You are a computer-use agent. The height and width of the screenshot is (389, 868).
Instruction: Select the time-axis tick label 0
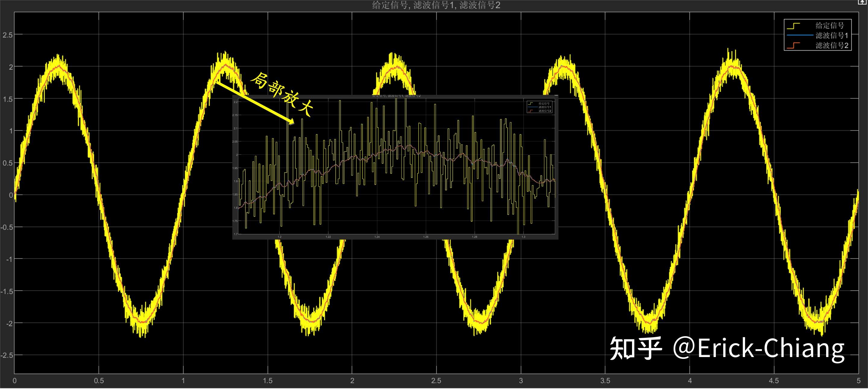14,381
